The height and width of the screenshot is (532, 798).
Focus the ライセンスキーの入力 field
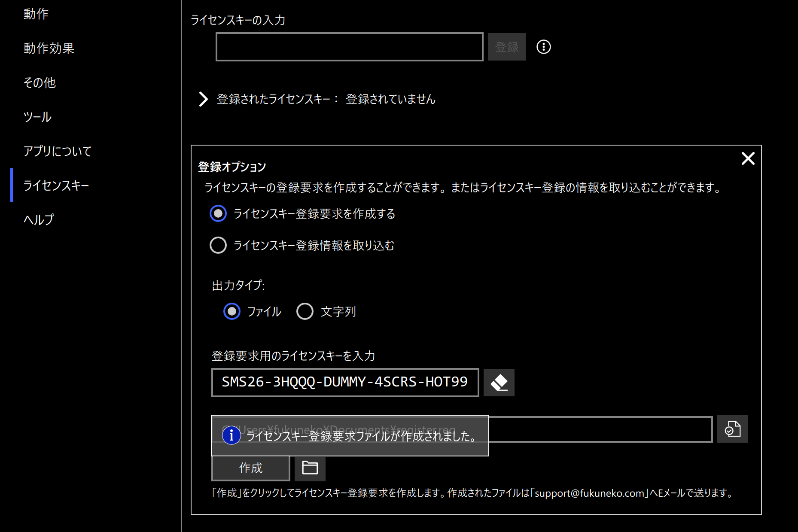(x=349, y=47)
